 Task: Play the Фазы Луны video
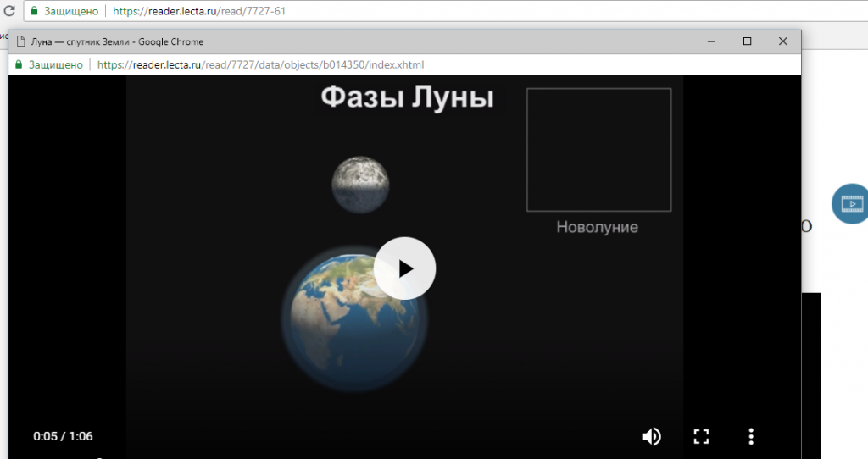404,268
